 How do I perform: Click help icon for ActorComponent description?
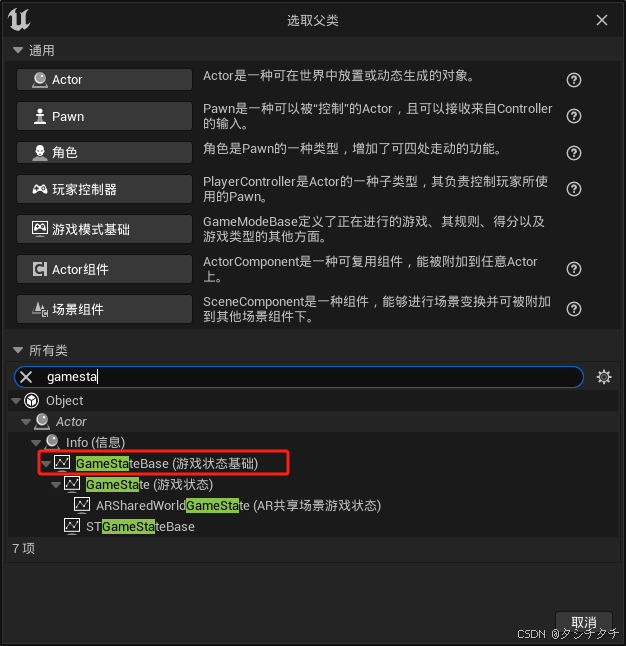[x=574, y=269]
